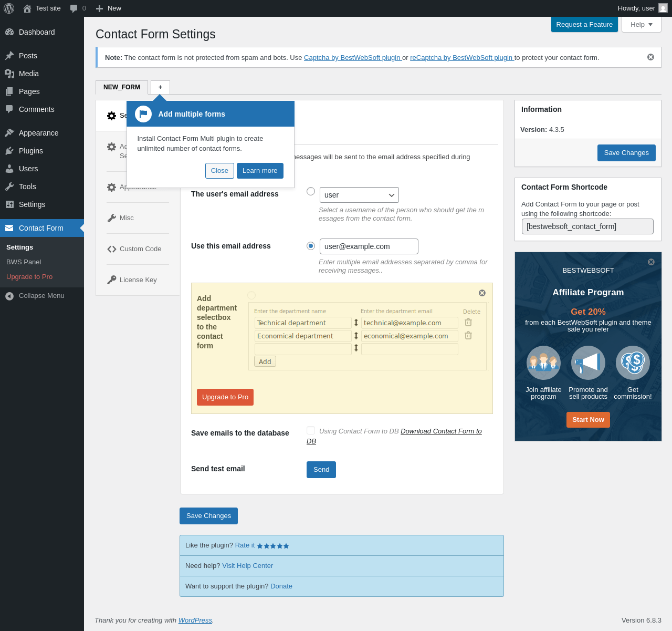The image size is (672, 631).
Task: Delete the Economical department row
Action: tap(468, 335)
